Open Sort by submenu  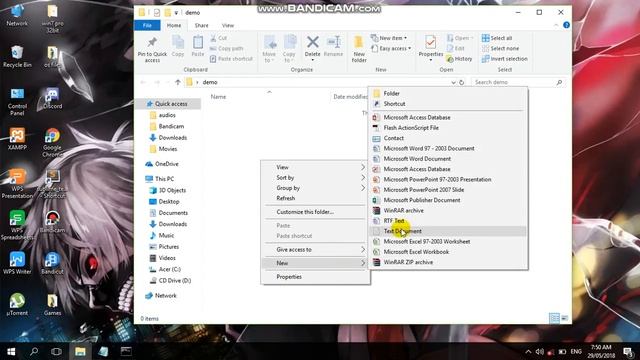pyautogui.click(x=315, y=178)
